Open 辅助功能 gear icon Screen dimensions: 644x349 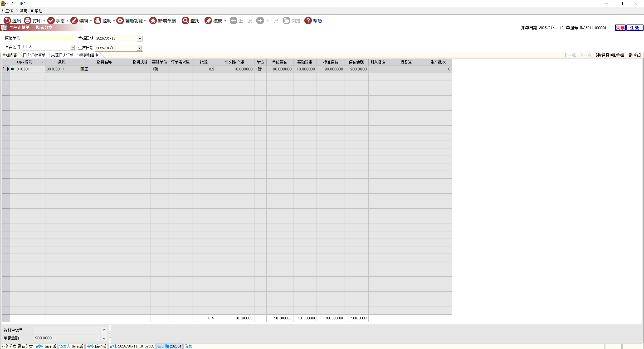click(x=120, y=21)
